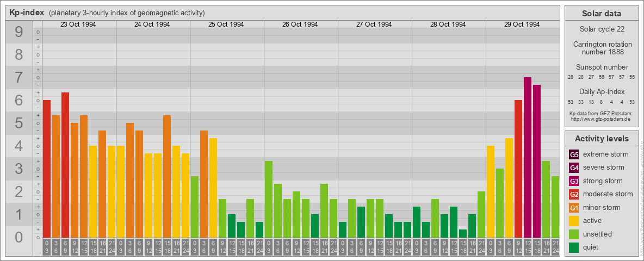The width and height of the screenshot is (644, 261).
Task: Click the large 9 on the Kp axis
Action: click(x=19, y=32)
